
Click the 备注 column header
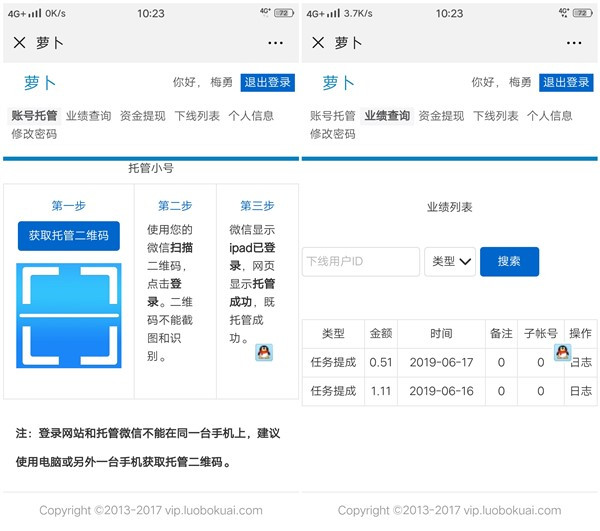pos(501,334)
